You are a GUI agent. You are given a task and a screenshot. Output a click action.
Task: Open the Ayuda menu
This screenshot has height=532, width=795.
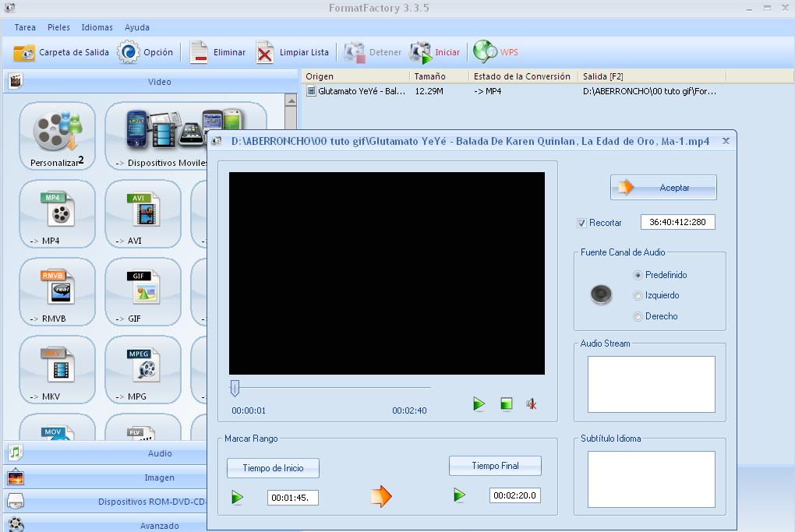point(137,27)
